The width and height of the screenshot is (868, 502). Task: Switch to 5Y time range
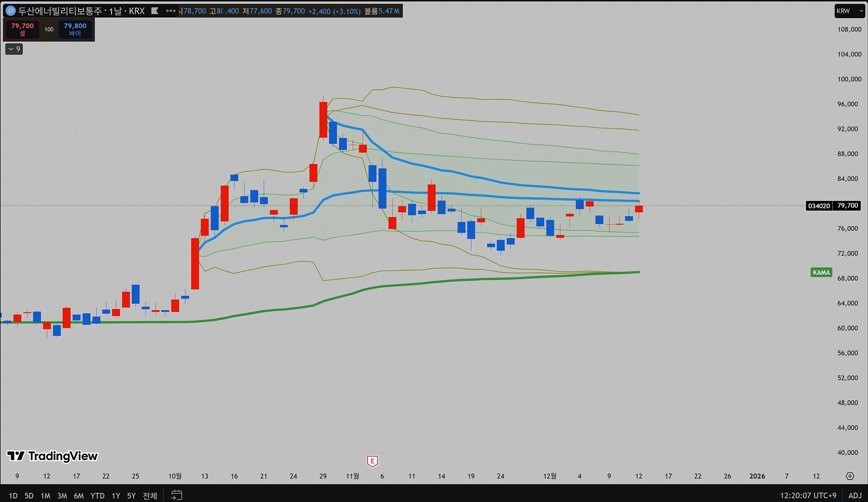(131, 496)
